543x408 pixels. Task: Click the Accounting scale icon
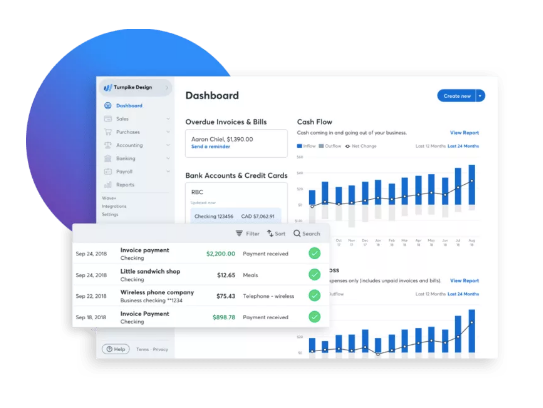tap(108, 145)
